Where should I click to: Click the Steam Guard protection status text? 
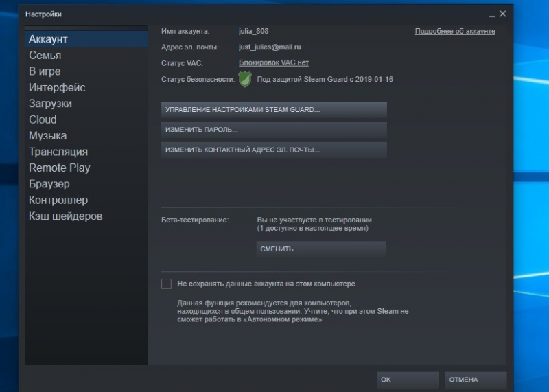[325, 79]
